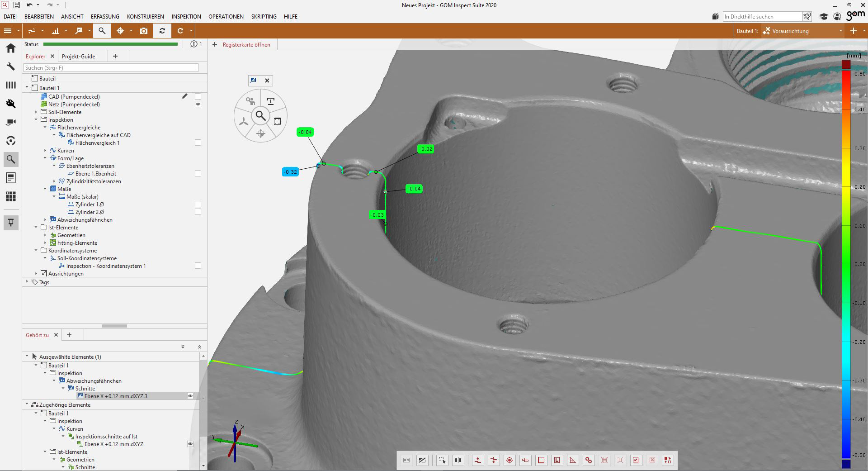
Task: Click the info message counter next to Status
Action: click(196, 44)
